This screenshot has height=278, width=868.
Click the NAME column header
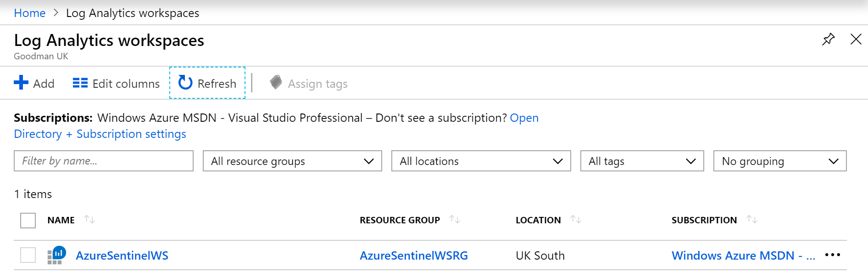[x=61, y=220]
